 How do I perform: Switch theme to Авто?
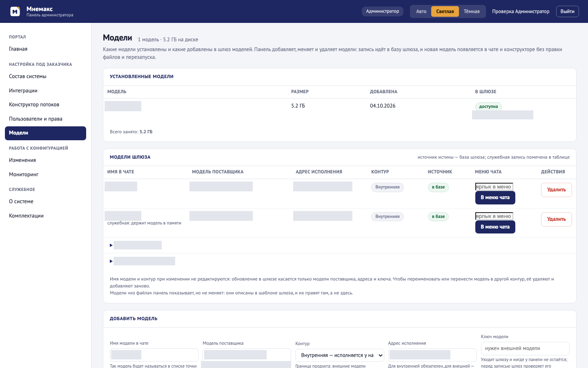[x=421, y=11]
